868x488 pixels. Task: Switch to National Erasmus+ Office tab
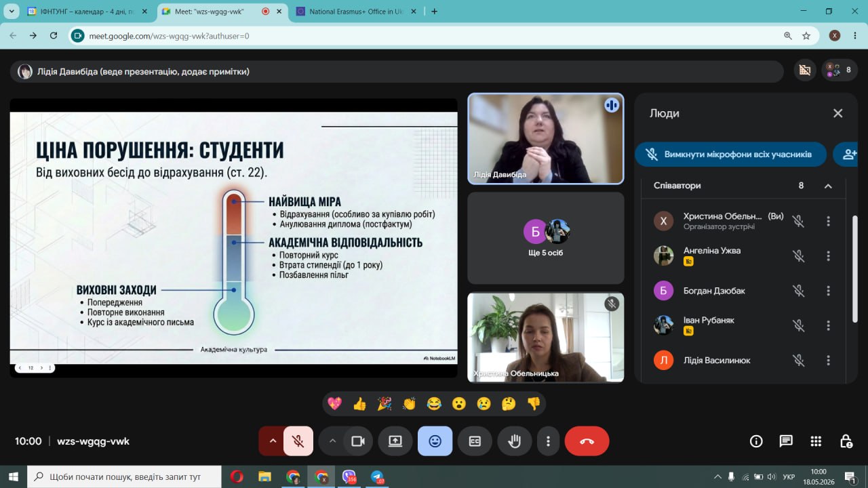click(x=356, y=12)
